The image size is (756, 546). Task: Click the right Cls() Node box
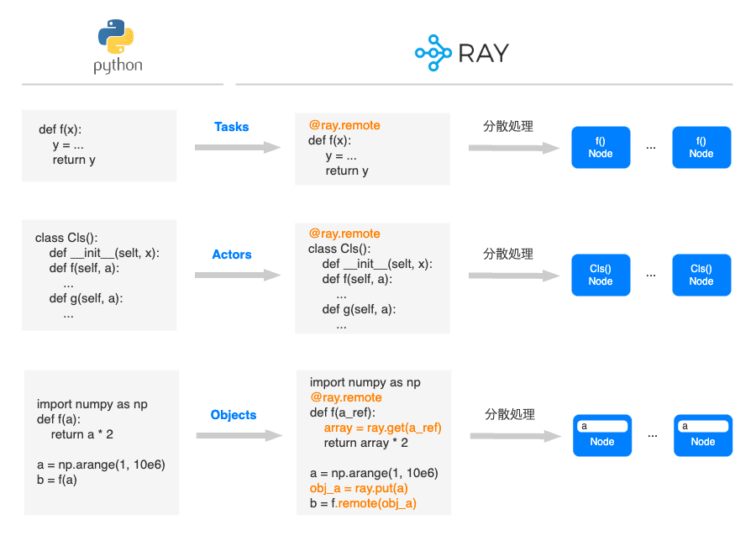[701, 275]
